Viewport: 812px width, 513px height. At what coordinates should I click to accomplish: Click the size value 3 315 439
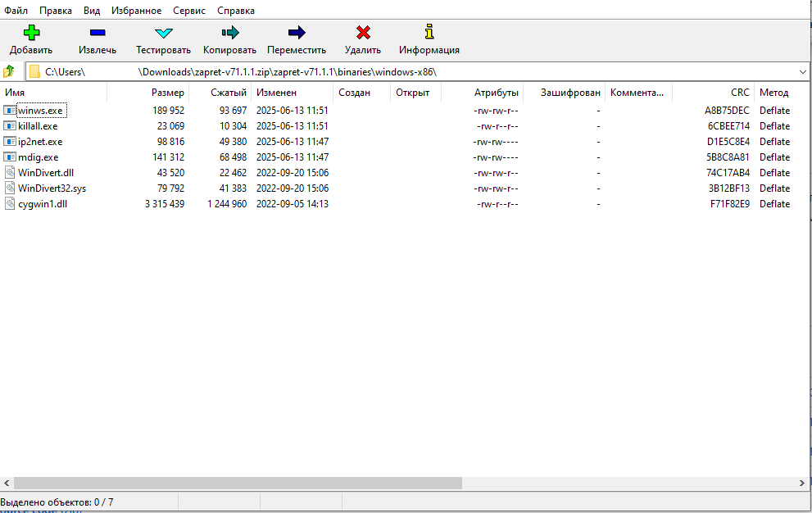(x=165, y=204)
